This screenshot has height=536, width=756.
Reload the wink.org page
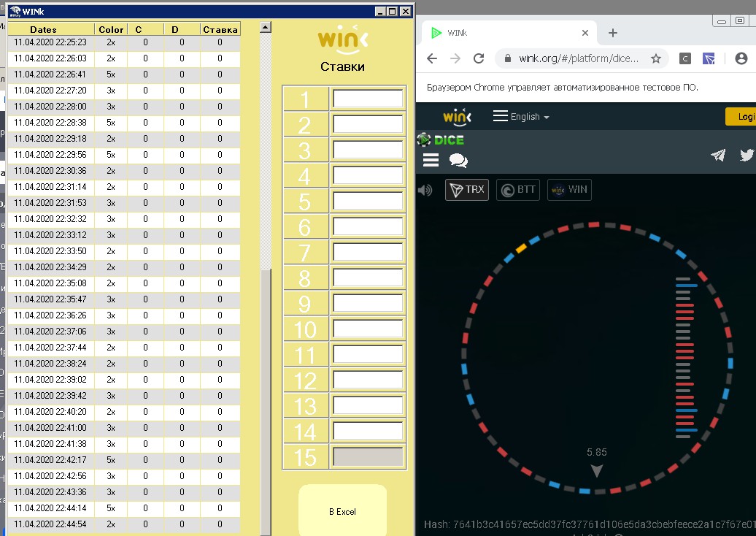click(479, 58)
